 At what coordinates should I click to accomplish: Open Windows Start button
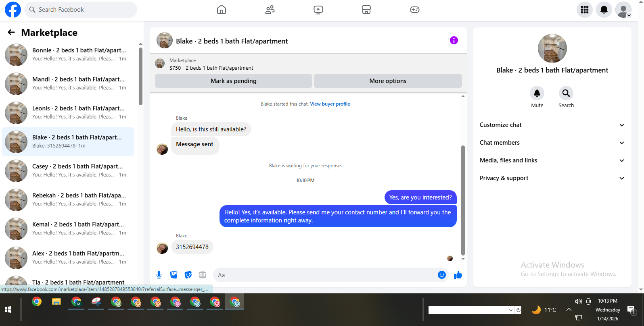coord(8,309)
